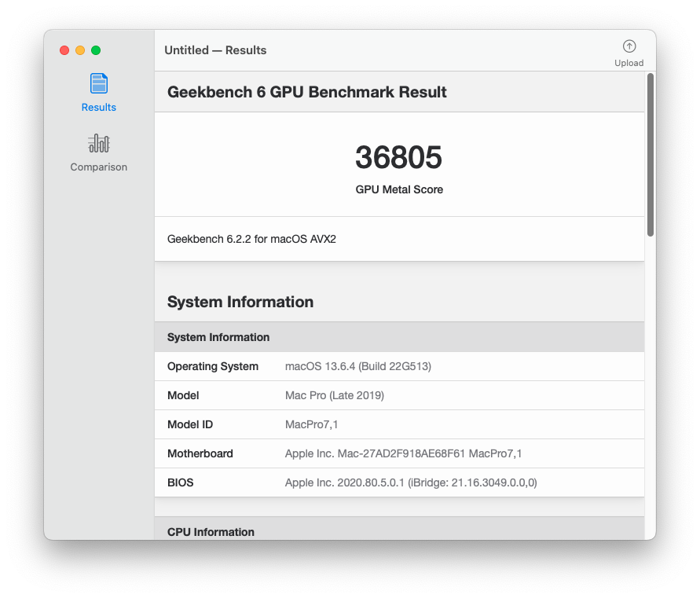Screen dimensions: 700x598
Task: Click the 'Operating System' row label
Action: pos(212,366)
